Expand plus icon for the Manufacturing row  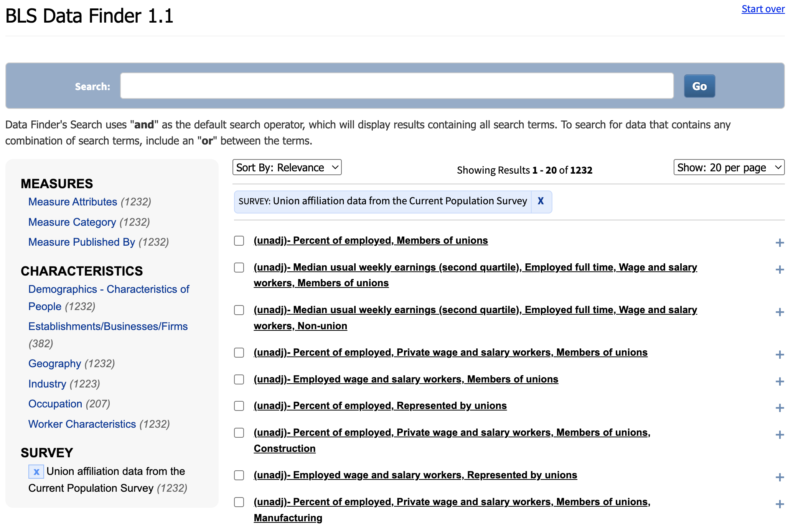(x=779, y=504)
